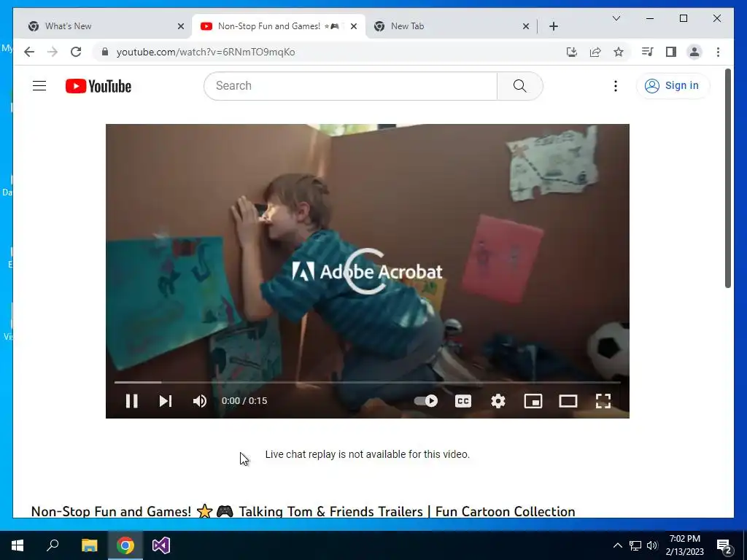Viewport: 747px width, 560px height.
Task: Skip to next video in player
Action: 166,401
